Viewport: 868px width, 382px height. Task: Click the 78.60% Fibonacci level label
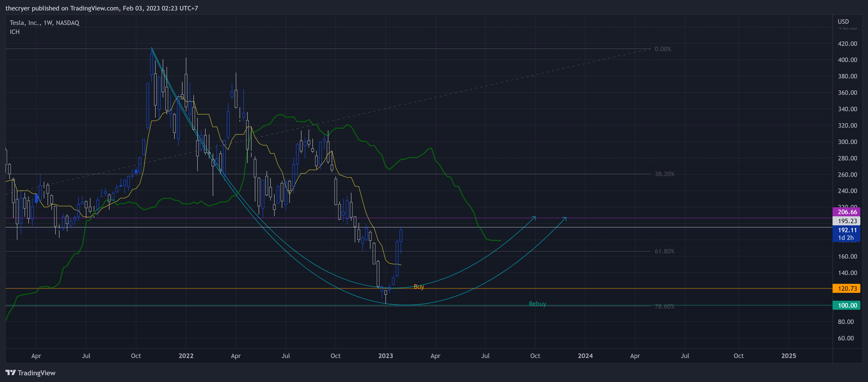click(664, 306)
